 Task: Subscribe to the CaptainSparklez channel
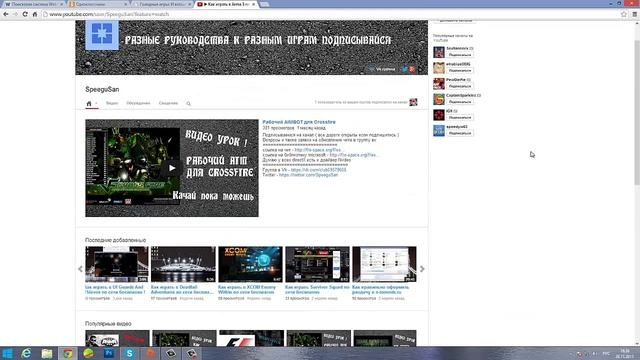coord(460,102)
